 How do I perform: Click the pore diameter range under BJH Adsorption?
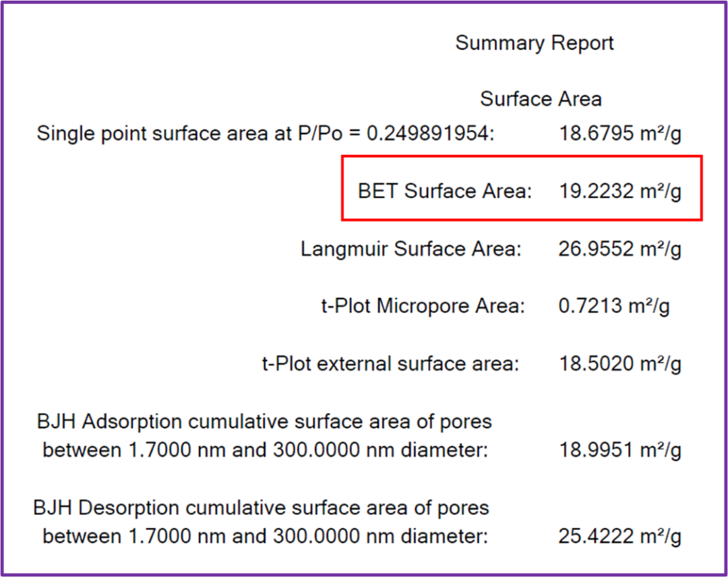coord(264,450)
